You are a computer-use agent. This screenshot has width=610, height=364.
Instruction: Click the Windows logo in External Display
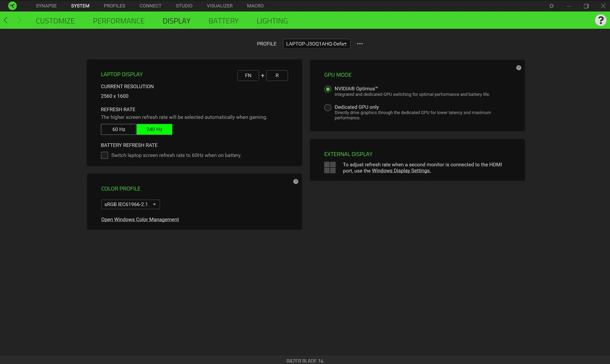tap(330, 168)
